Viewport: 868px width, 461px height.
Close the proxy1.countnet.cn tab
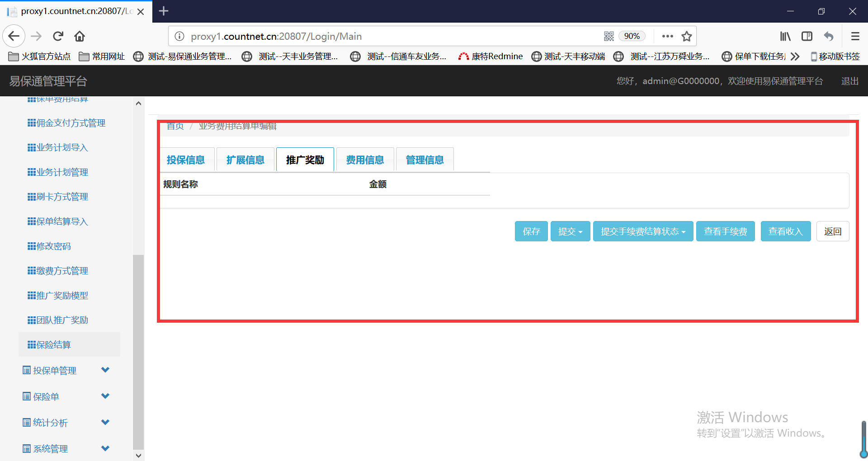tap(141, 11)
